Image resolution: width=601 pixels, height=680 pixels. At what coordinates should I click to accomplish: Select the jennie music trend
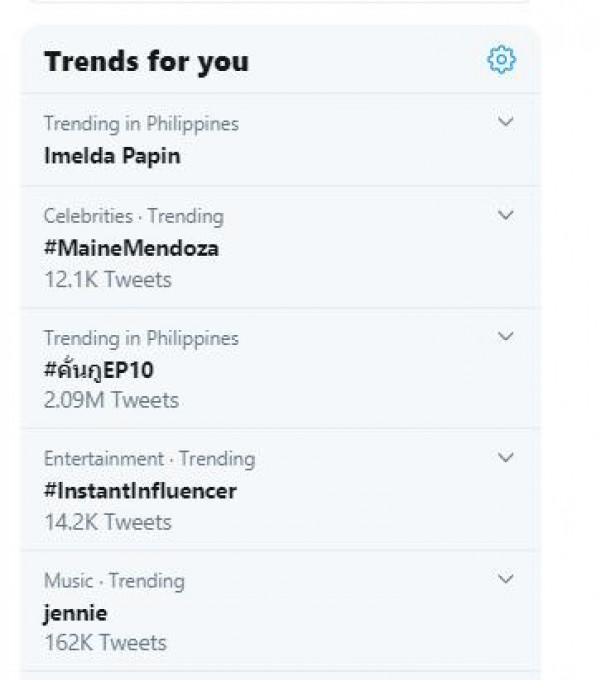pyautogui.click(x=75, y=613)
